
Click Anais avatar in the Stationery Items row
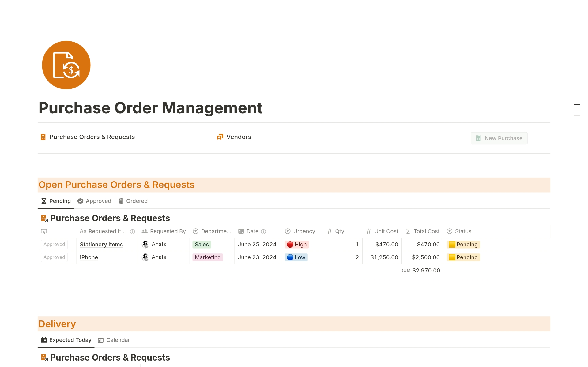145,244
